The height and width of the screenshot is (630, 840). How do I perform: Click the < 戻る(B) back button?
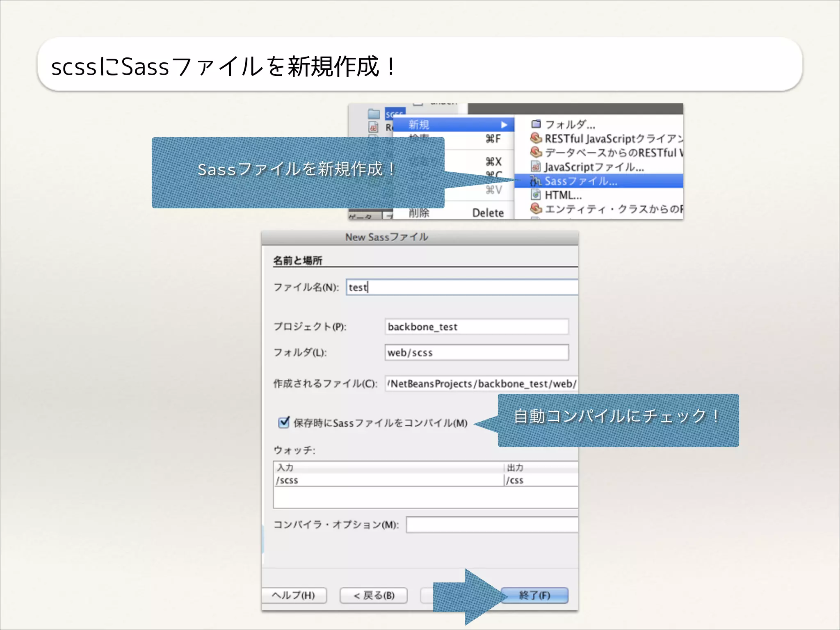(x=374, y=595)
